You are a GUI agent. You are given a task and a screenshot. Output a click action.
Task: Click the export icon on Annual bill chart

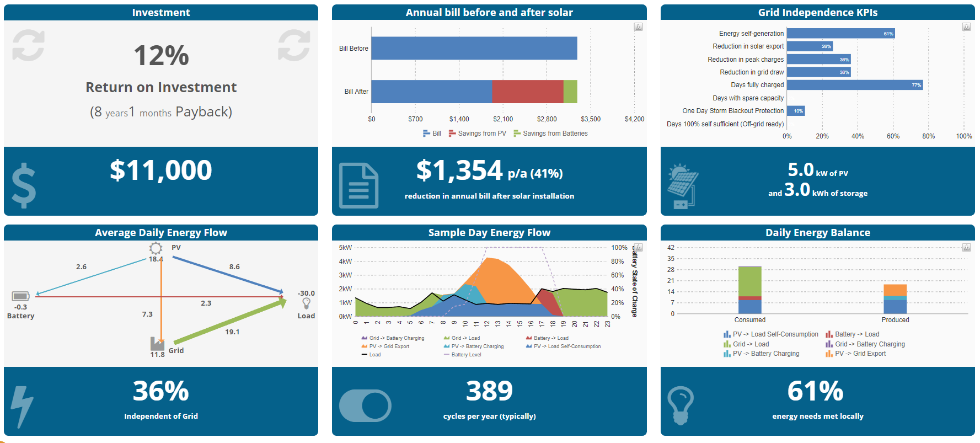(638, 27)
